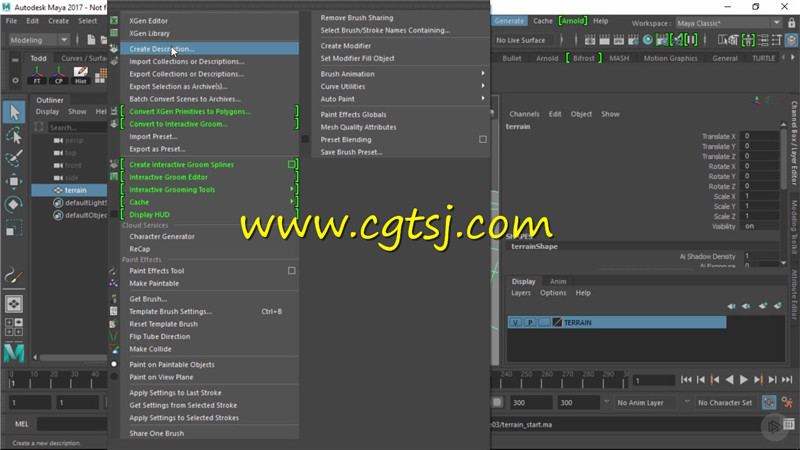Step back one frame

click(701, 380)
